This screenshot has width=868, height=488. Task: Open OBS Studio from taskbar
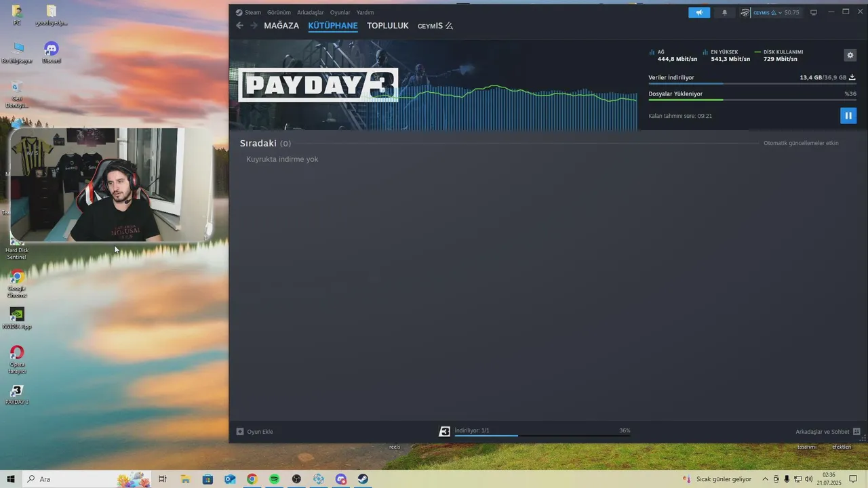click(296, 479)
